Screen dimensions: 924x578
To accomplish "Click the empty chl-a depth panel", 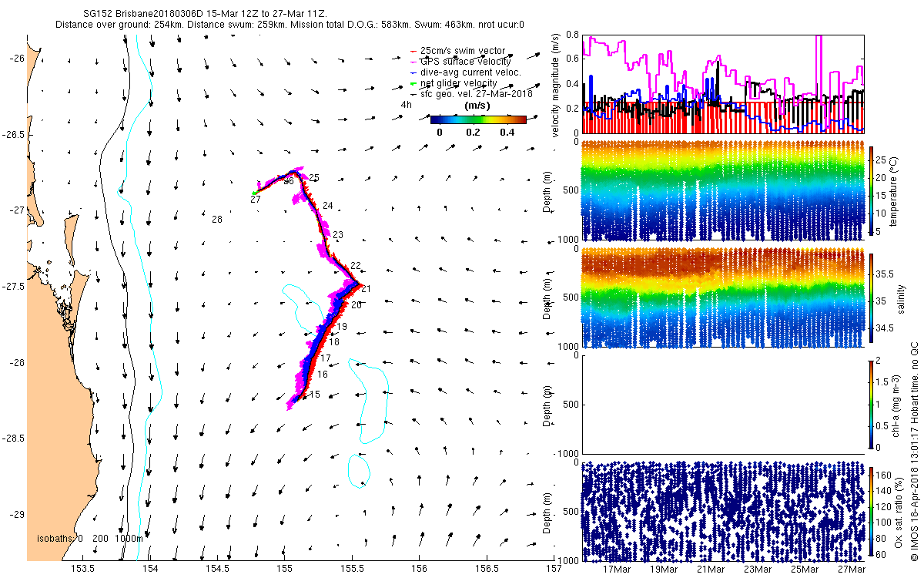I will tap(723, 404).
